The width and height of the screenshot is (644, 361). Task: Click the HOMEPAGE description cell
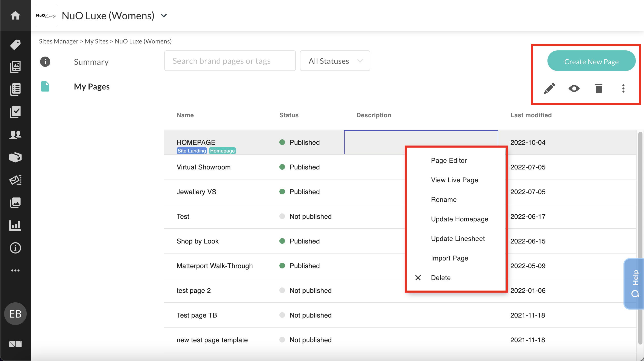(x=421, y=142)
